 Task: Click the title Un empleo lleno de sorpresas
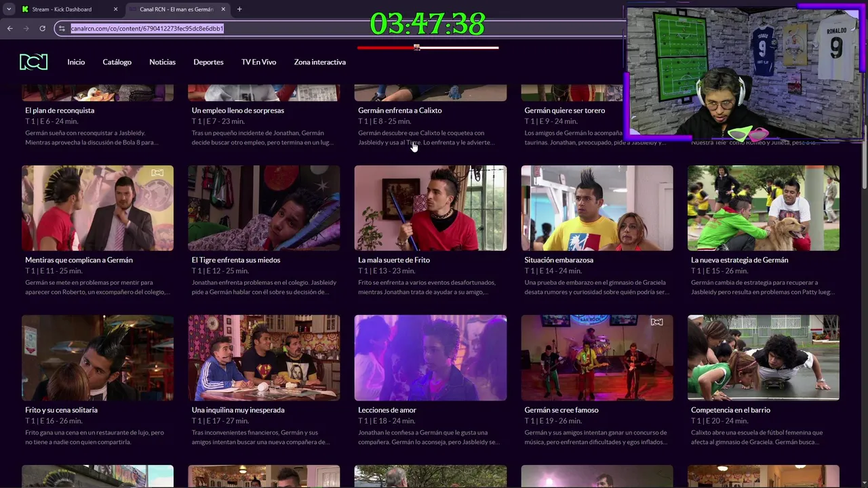(238, 110)
